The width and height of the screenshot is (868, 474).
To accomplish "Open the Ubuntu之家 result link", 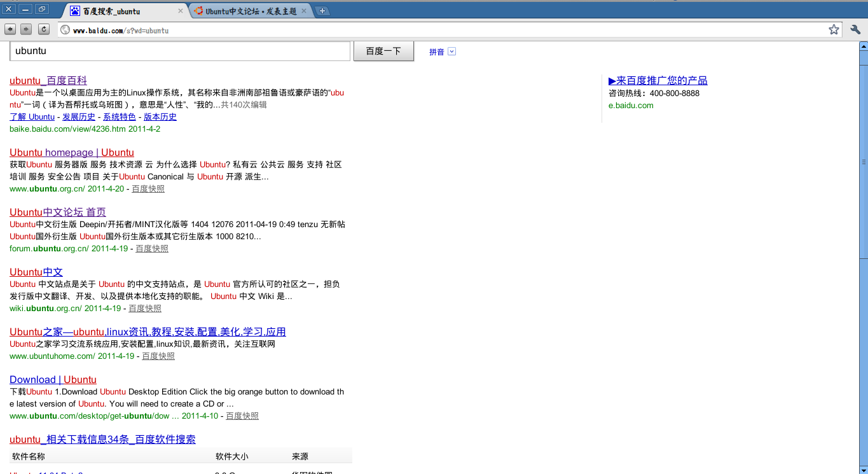I will tap(148, 332).
